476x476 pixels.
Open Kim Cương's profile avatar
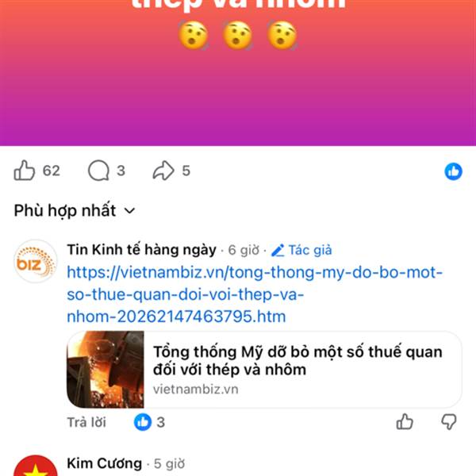pyautogui.click(x=36, y=466)
